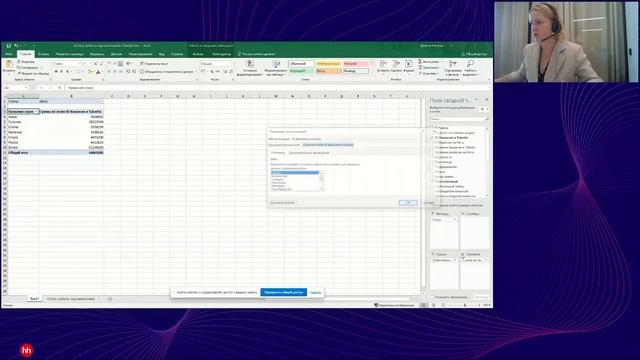Click the custom name field in the dialog
Image resolution: width=640 pixels, height=360 pixels.
(328, 145)
